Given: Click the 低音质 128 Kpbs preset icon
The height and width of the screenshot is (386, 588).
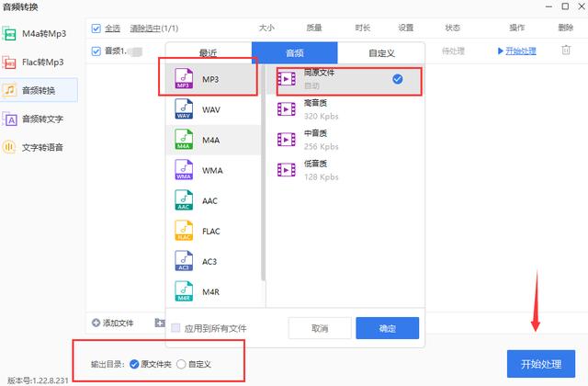Looking at the screenshot, I should pos(287,170).
